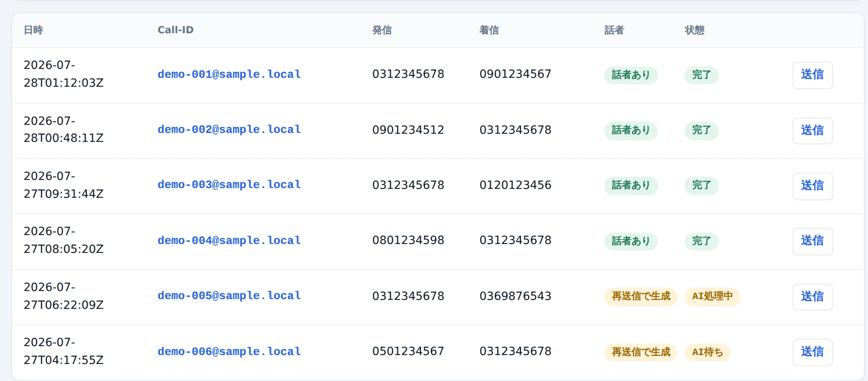Viewport: 868px width, 381px height.
Task: Select the AI処理中 status badge
Action: point(712,297)
